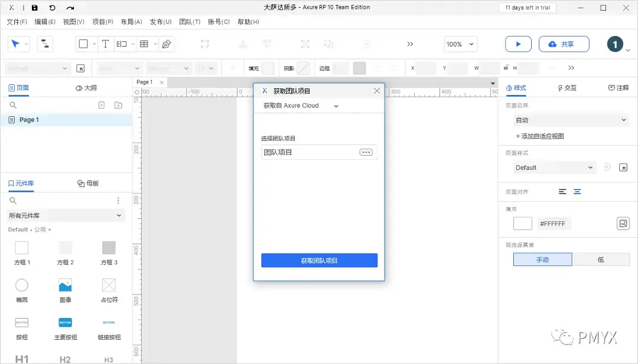Select the Pen drawing tool
Screen dimensions: 638x364
[167, 44]
